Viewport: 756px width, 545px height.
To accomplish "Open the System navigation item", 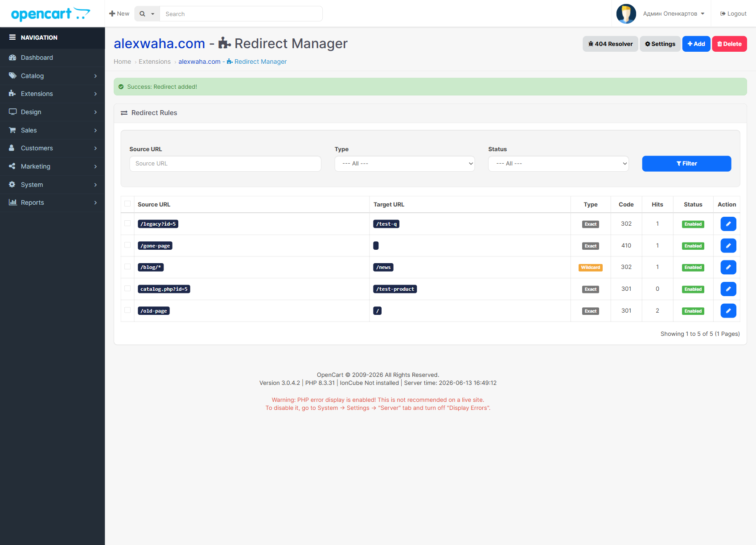I will (53, 185).
